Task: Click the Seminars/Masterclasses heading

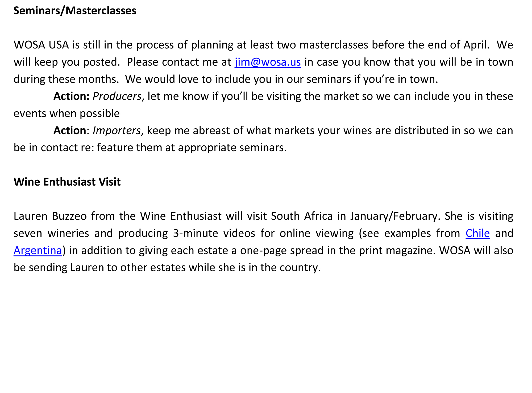Action: click(75, 11)
